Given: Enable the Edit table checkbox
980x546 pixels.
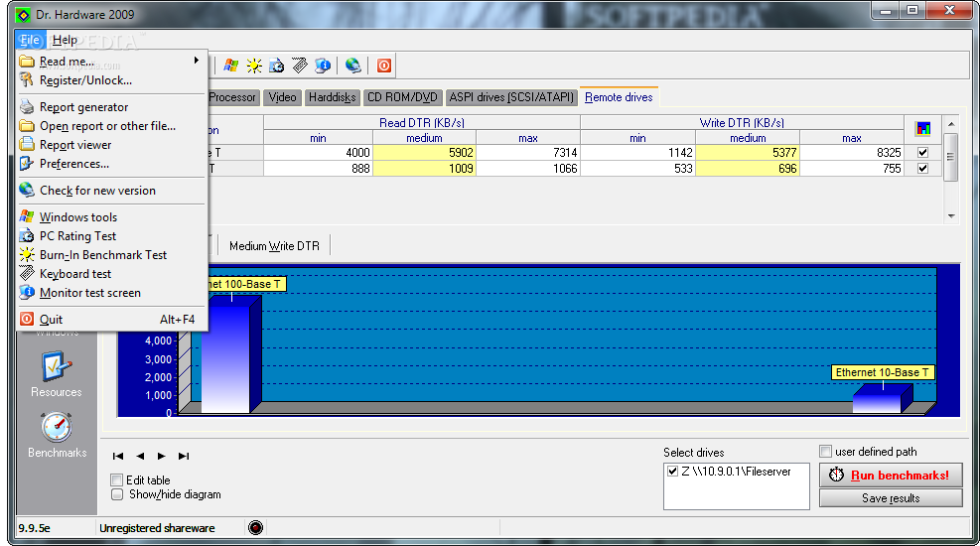Looking at the screenshot, I should pyautogui.click(x=116, y=479).
